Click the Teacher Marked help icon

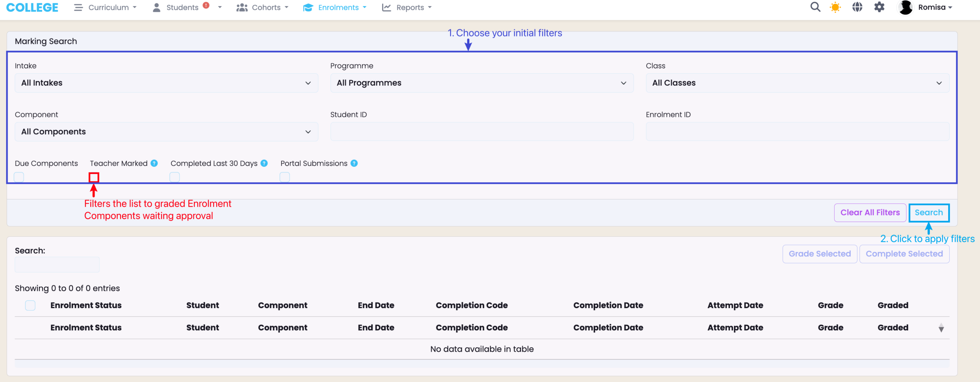coord(154,163)
